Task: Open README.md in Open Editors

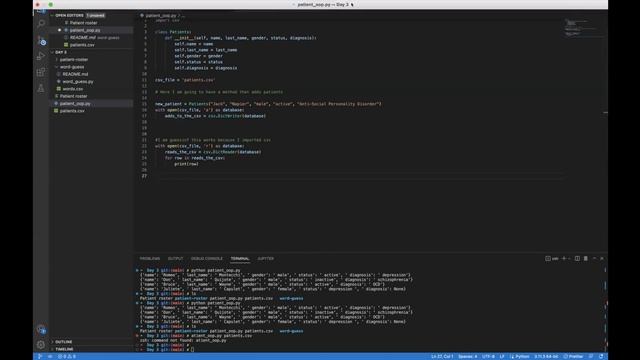Action: pyautogui.click(x=82, y=38)
